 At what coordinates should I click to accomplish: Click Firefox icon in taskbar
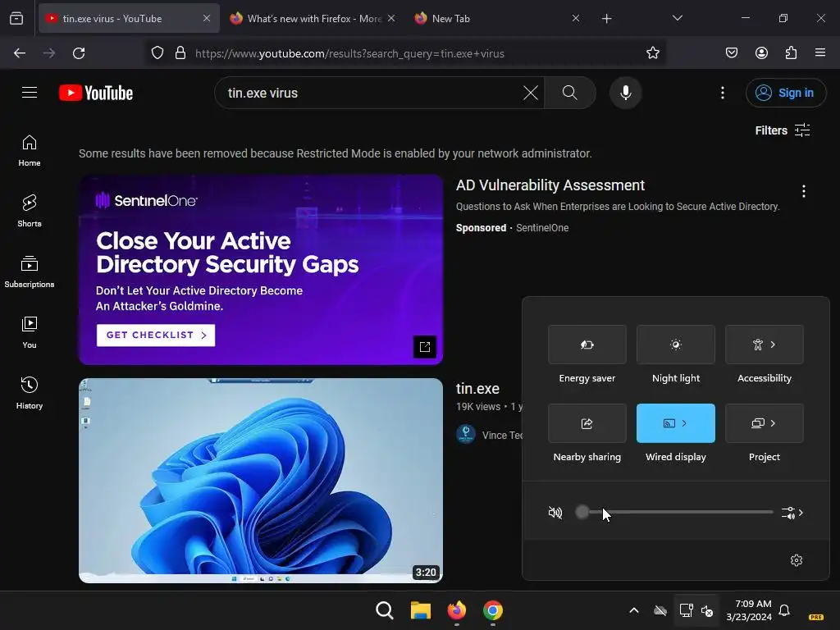click(456, 610)
